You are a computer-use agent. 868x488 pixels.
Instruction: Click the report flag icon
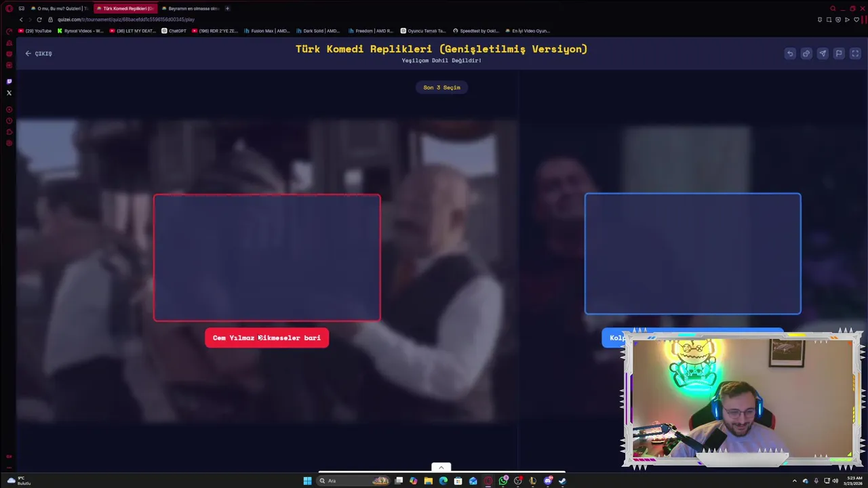point(839,54)
